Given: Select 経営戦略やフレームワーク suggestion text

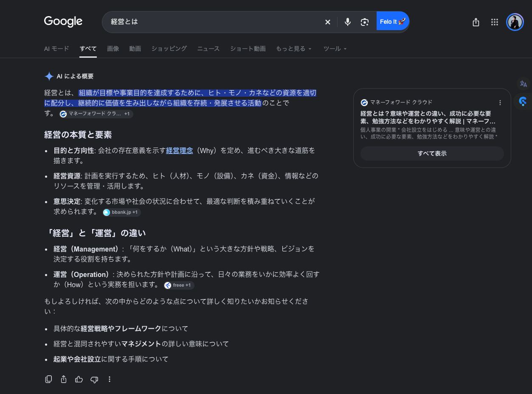Looking at the screenshot, I should tap(121, 329).
